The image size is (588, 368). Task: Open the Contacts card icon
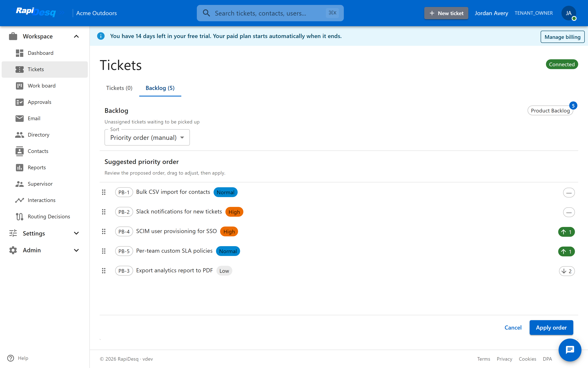pyautogui.click(x=19, y=151)
